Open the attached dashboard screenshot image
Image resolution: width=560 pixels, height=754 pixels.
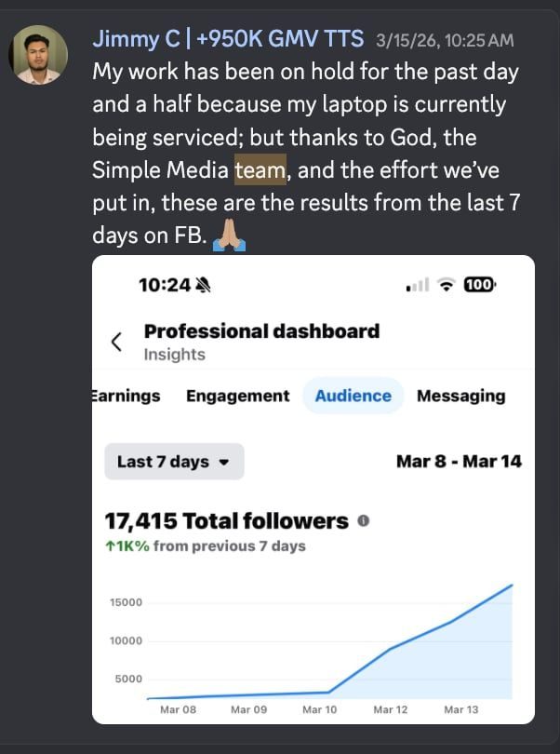pyautogui.click(x=313, y=490)
